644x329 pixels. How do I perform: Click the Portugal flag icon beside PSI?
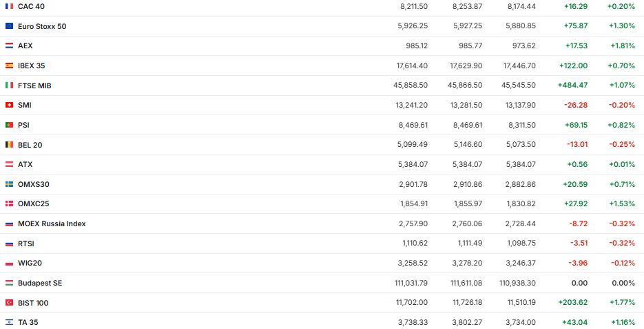[x=9, y=125]
